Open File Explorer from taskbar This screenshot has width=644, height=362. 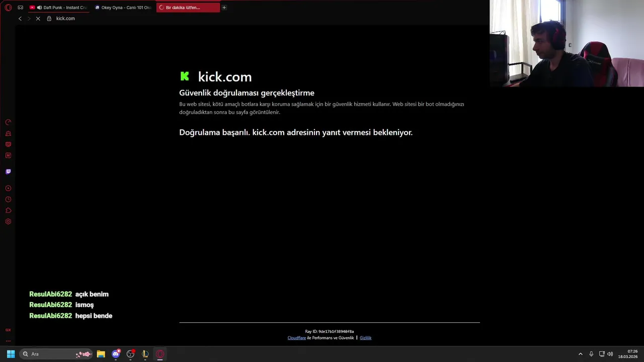click(x=101, y=354)
